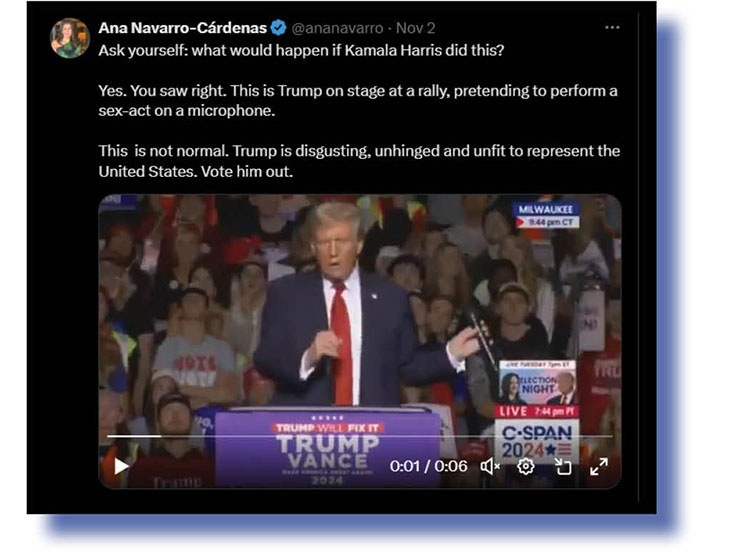The image size is (737, 556).
Task: Open the tweet's three-dot more options menu
Action: (612, 28)
